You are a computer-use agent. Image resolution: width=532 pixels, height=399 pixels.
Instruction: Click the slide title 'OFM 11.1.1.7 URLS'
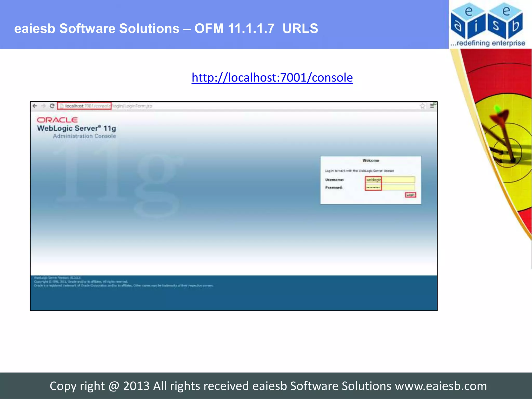tap(256, 29)
